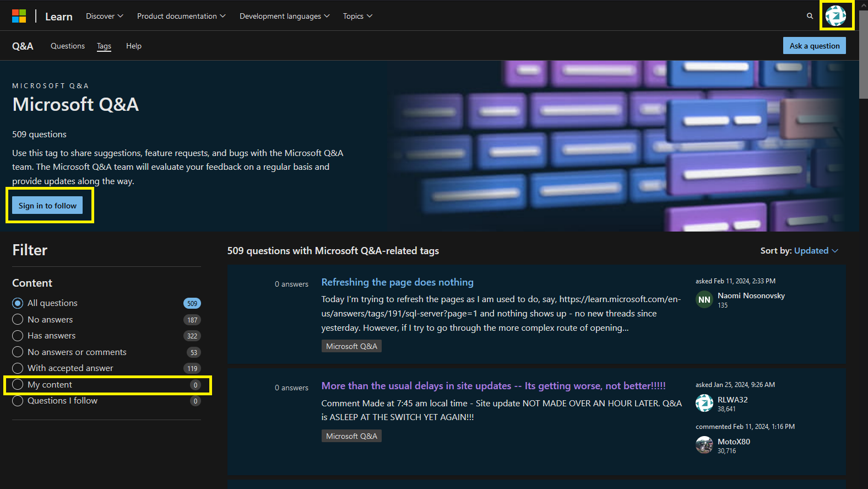Click the '509 questions' count text
868x489 pixels.
pos(39,135)
